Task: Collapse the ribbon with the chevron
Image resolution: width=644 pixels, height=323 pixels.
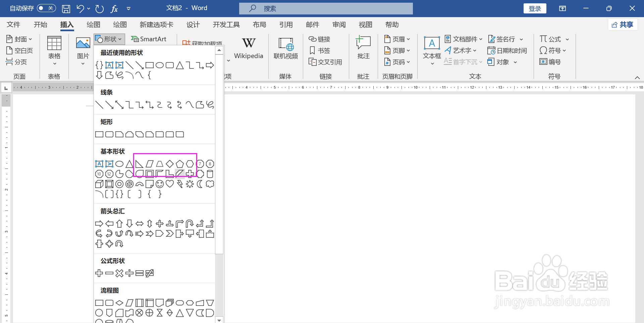Action: (637, 78)
